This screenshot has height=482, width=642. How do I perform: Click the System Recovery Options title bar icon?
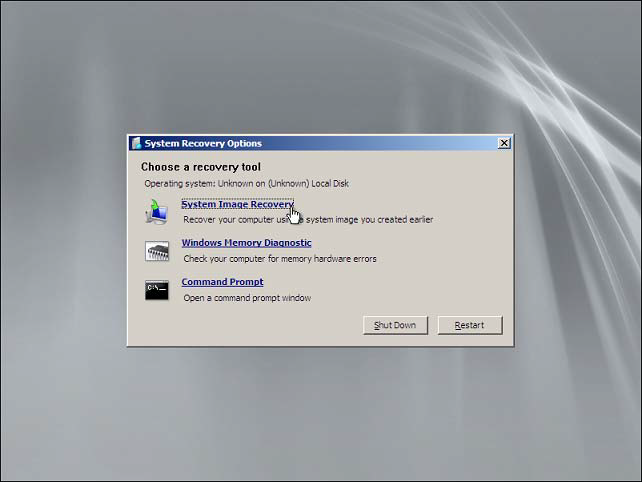pyautogui.click(x=136, y=143)
